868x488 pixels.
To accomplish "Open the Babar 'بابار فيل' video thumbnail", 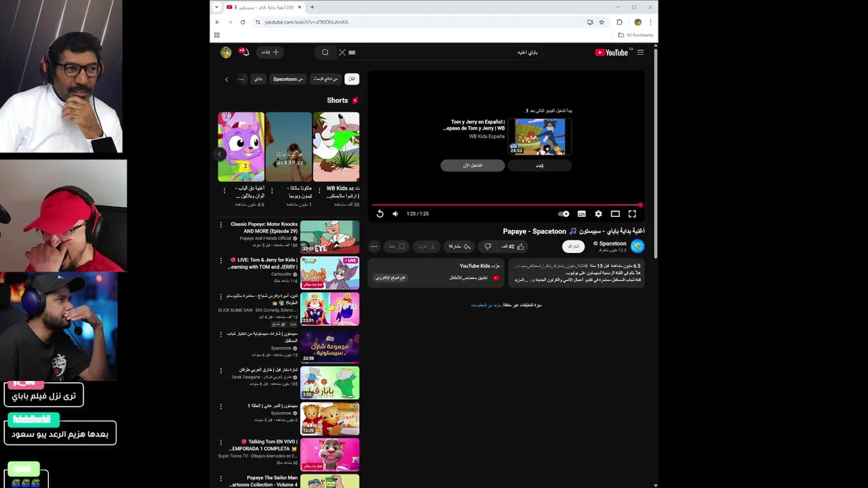I will coord(330,383).
